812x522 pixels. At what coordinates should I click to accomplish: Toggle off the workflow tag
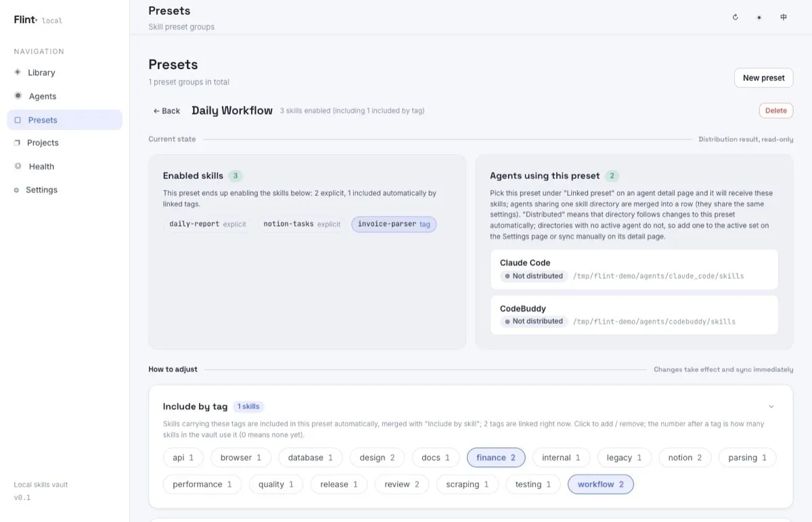coord(601,484)
